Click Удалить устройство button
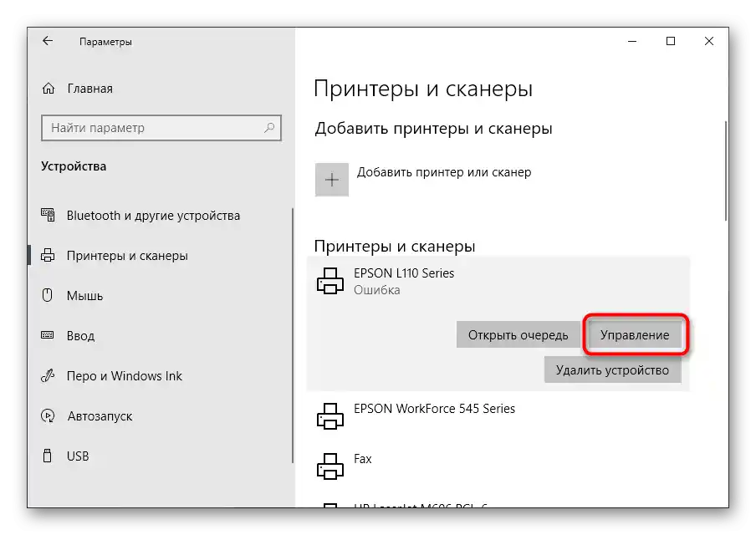This screenshot has width=756, height=535. [613, 369]
